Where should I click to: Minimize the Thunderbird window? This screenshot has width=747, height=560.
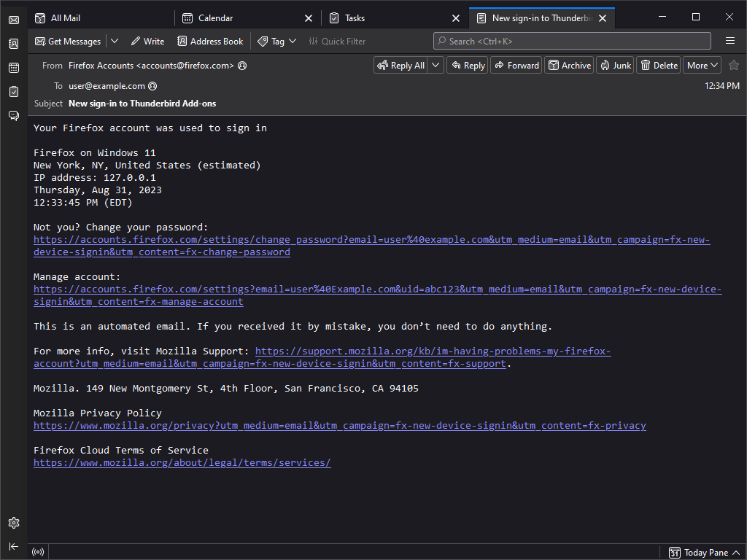pyautogui.click(x=662, y=17)
